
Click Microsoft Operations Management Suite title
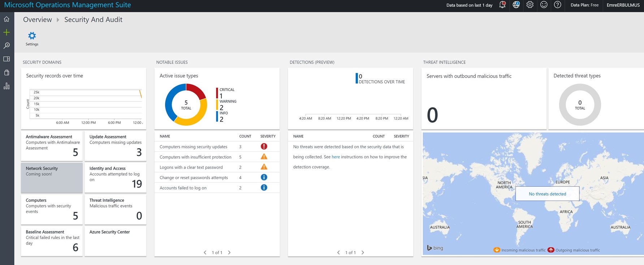(x=68, y=5)
